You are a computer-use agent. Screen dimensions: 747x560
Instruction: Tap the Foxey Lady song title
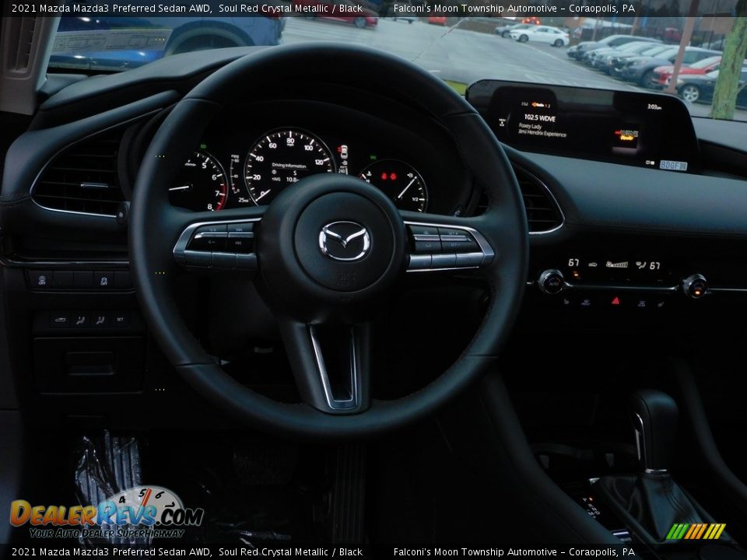(x=530, y=127)
